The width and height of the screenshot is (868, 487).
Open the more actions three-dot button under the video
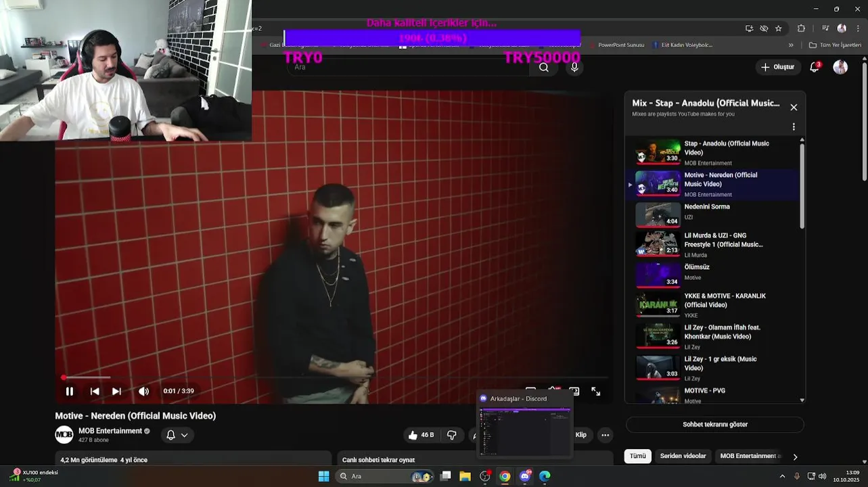606,435
